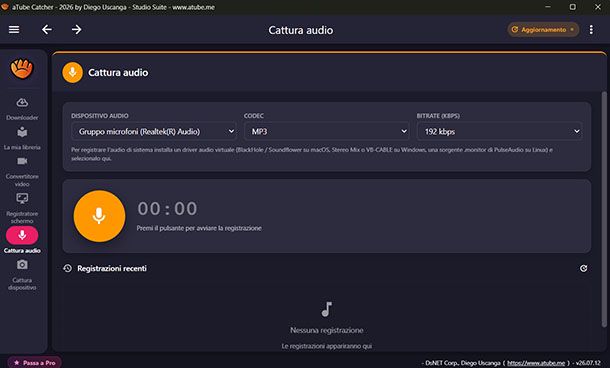Click the Nessuna registrazione music note icon

(327, 310)
